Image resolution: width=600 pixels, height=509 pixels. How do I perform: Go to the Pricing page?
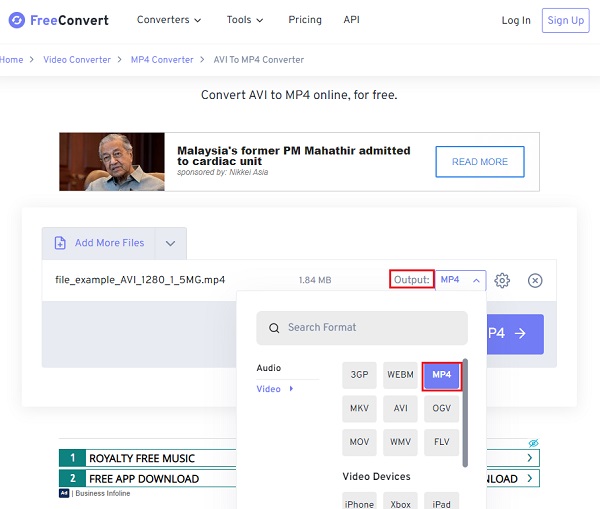[305, 20]
